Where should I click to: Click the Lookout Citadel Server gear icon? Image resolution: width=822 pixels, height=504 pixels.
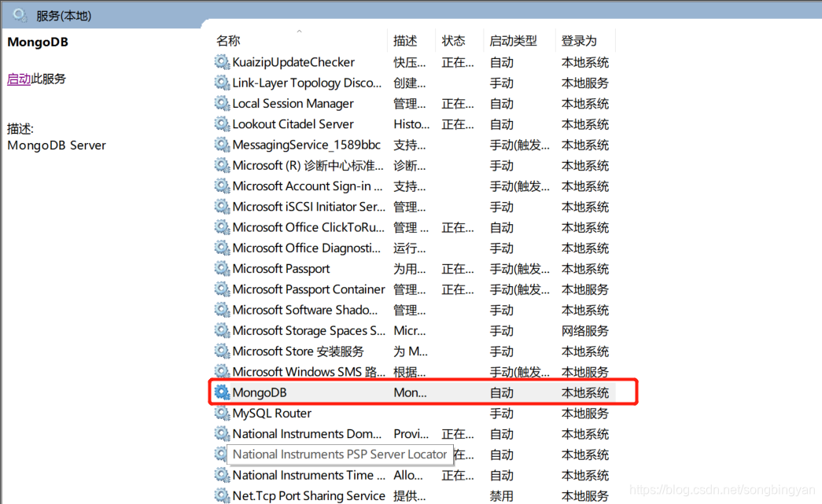coord(223,123)
